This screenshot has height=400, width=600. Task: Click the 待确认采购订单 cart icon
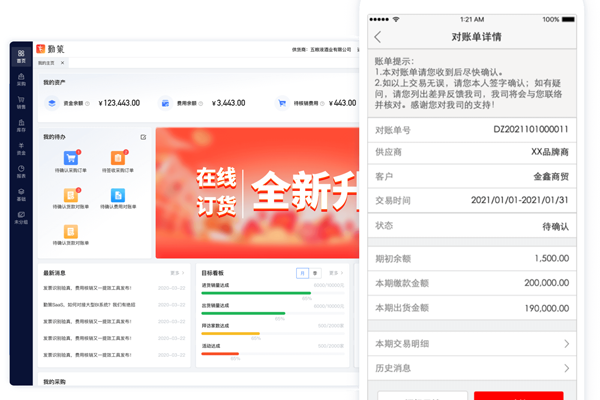pyautogui.click(x=71, y=158)
